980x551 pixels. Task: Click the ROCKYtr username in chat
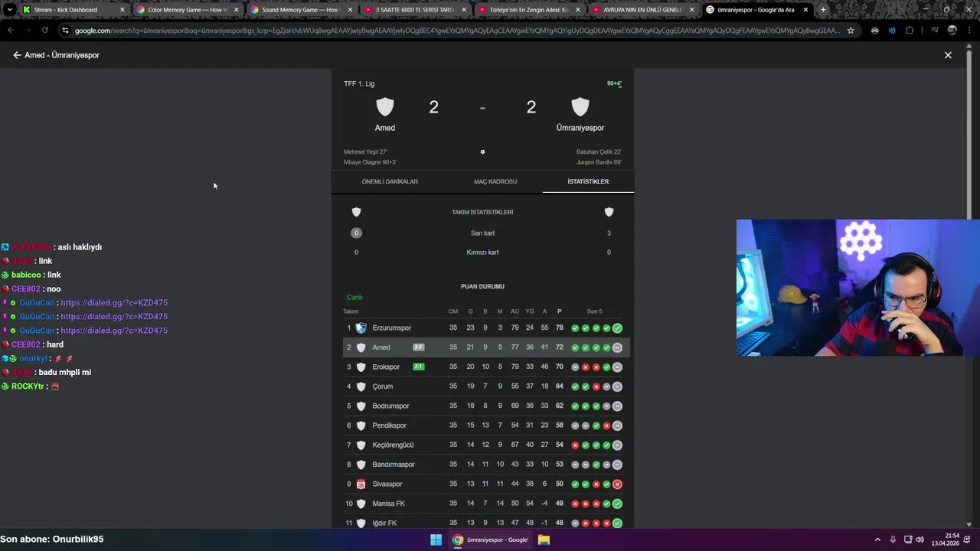tap(27, 386)
